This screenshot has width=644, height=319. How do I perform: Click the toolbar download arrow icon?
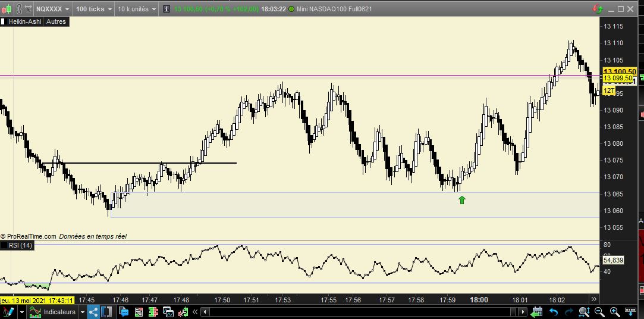(x=630, y=312)
